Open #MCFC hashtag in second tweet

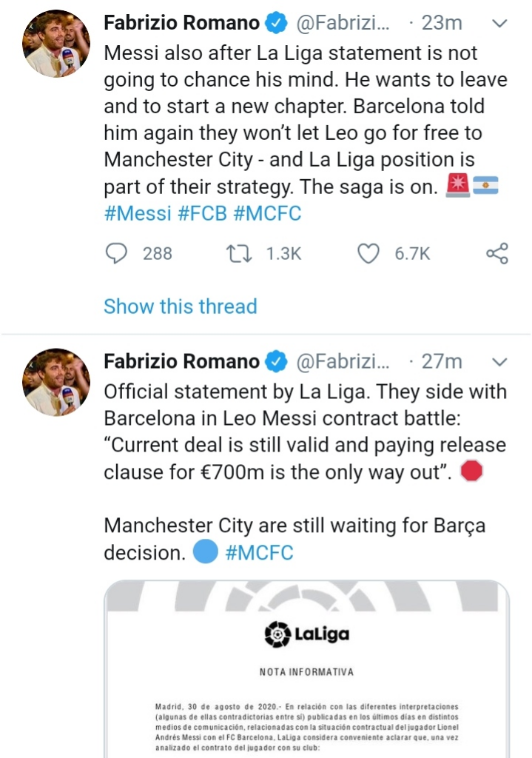click(x=259, y=552)
